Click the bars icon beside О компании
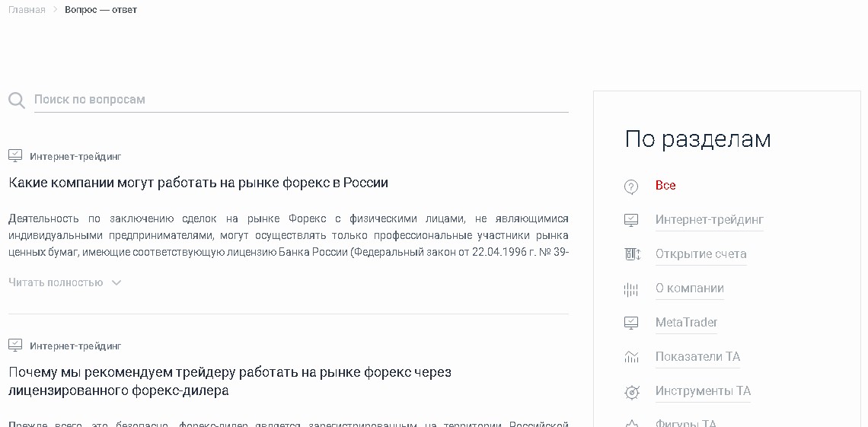This screenshot has width=868, height=427. click(631, 289)
